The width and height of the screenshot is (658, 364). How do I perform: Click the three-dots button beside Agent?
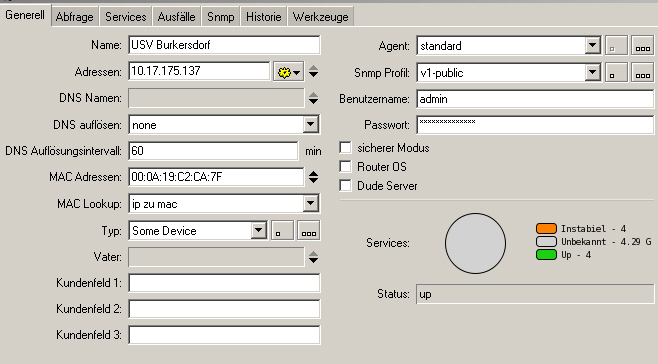tap(642, 45)
